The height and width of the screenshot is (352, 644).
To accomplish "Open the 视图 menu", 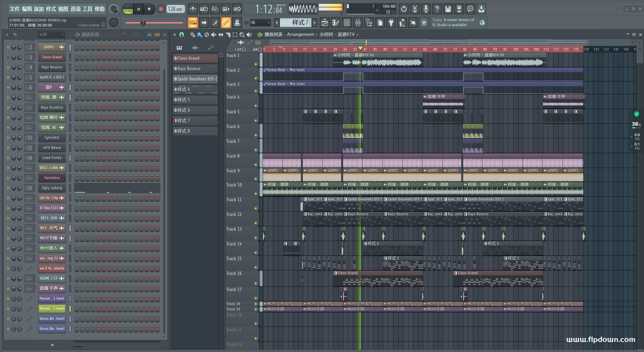I will point(63,9).
